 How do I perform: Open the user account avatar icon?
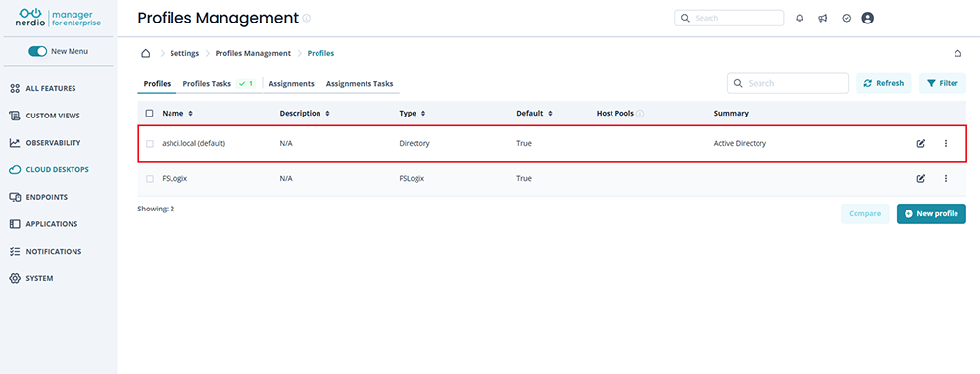click(x=867, y=18)
